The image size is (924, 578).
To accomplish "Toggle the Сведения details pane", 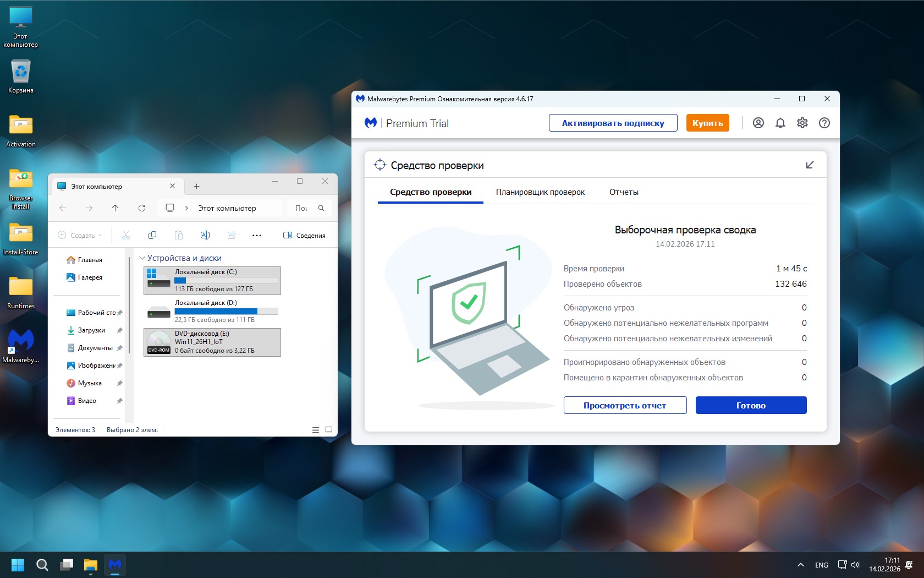I will pyautogui.click(x=304, y=236).
